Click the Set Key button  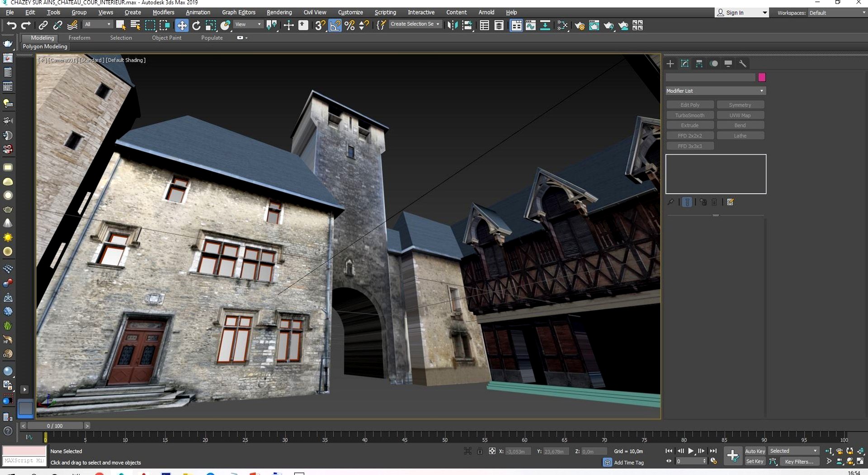pos(755,461)
